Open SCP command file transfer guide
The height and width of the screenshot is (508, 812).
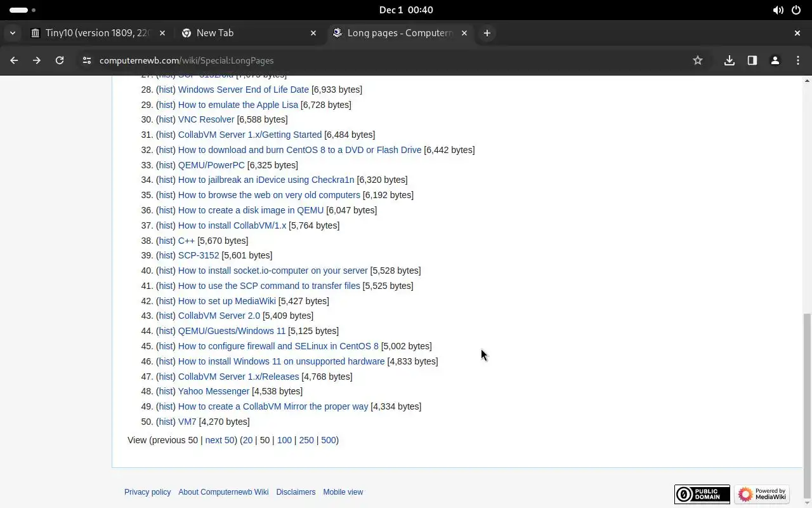pos(269,286)
